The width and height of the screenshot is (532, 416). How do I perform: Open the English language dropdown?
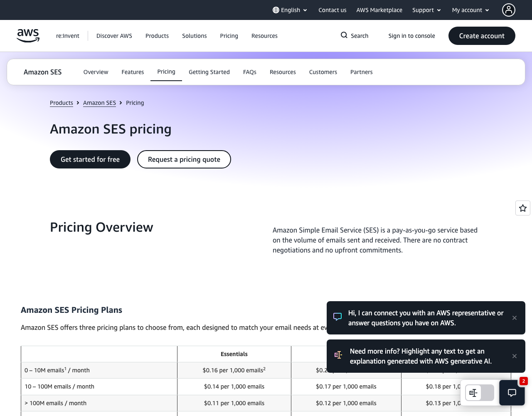coord(290,10)
